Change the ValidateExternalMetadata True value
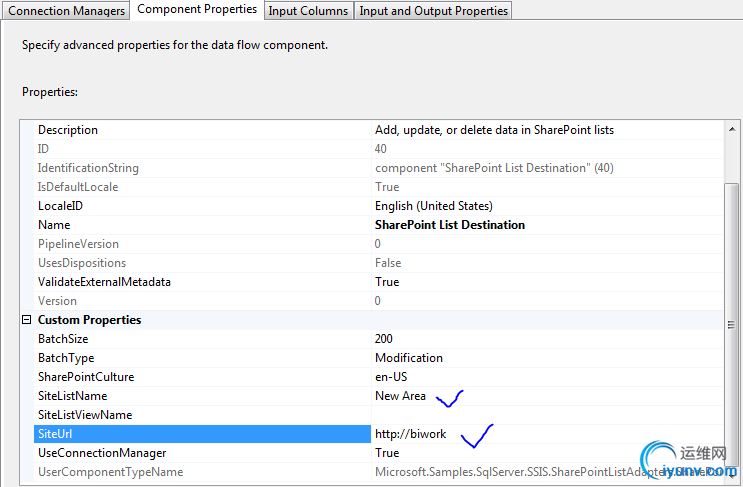The image size is (743, 487). 387,282
